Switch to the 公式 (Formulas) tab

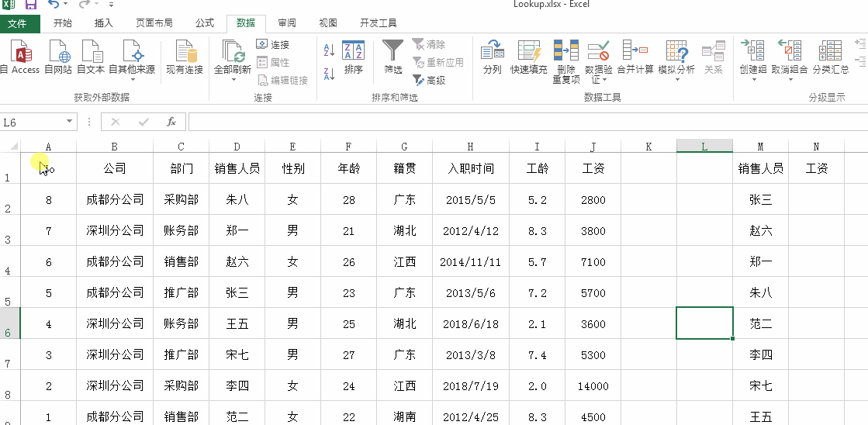(204, 23)
